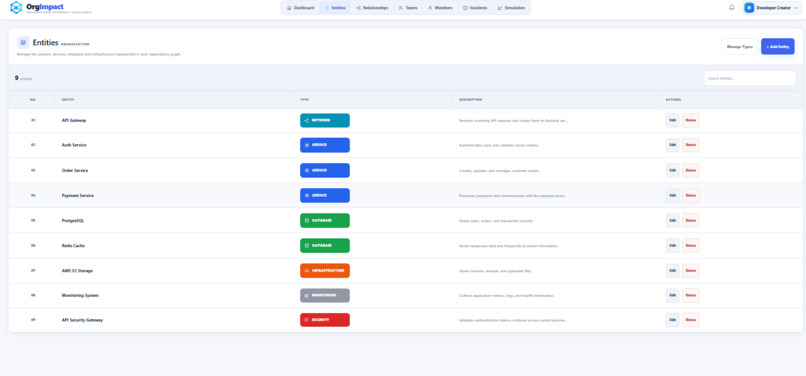Edit the AWS S3 Storage entity
Screen dimensions: 806x376
(672, 271)
